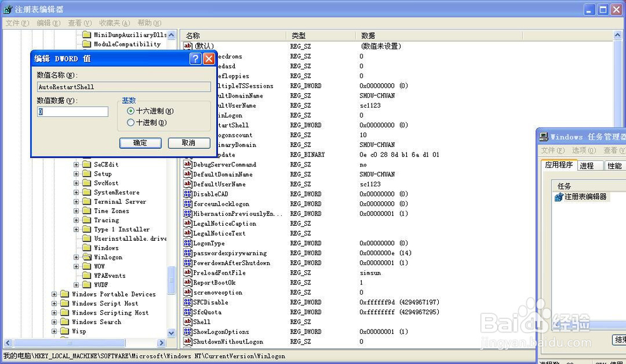Select the Windows Search folder icon

point(64,321)
